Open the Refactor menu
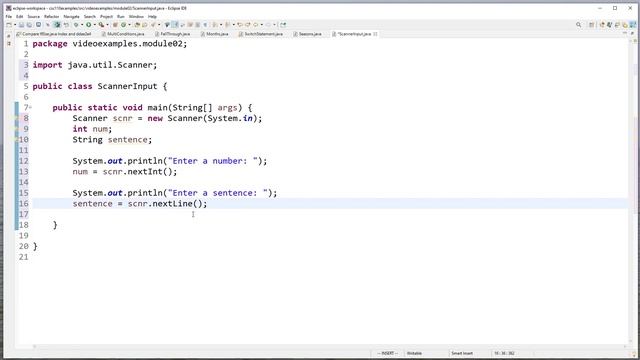640x360 pixels. 51,16
